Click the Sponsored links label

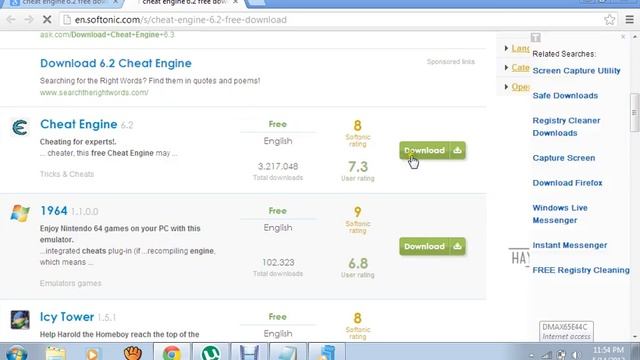click(451, 62)
